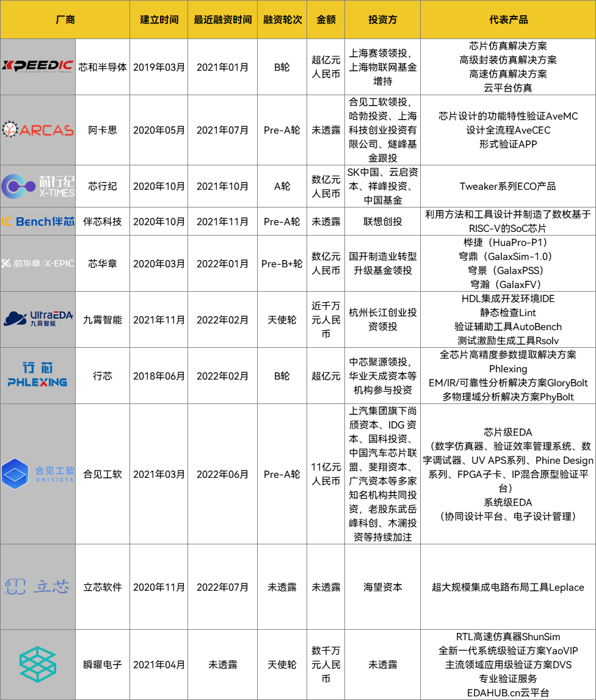This screenshot has width=596, height=700.
Task: Select the 融资轮次 column header
Action: 282,20
